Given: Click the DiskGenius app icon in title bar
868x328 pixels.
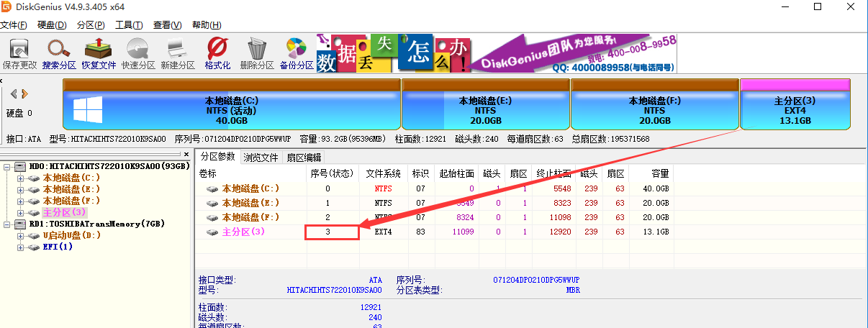Looking at the screenshot, I should pyautogui.click(x=7, y=7).
